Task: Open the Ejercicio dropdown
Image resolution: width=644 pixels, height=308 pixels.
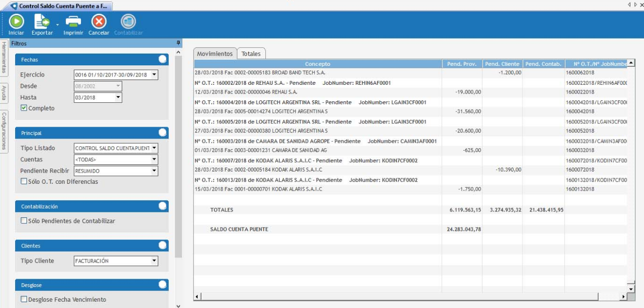Action: tap(154, 75)
